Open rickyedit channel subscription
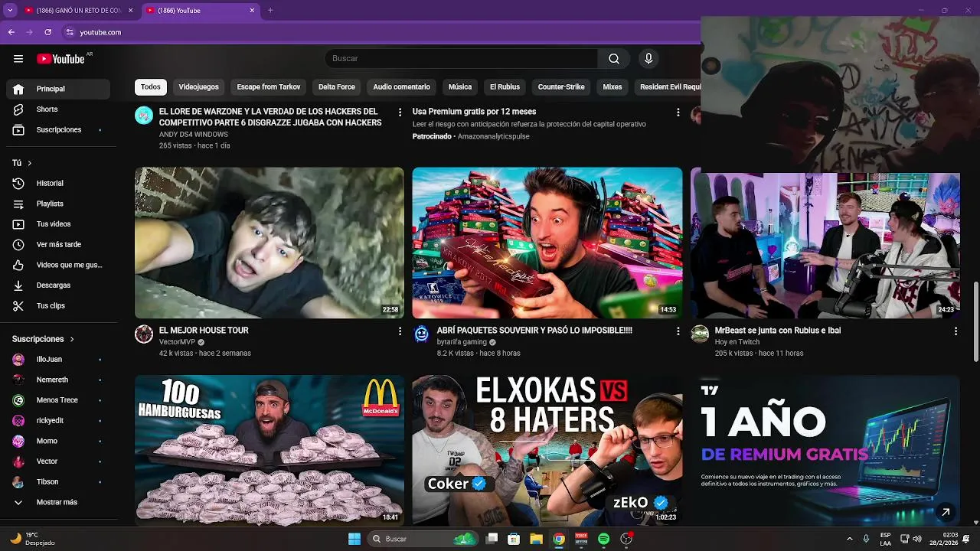Image resolution: width=980 pixels, height=551 pixels. 58,421
